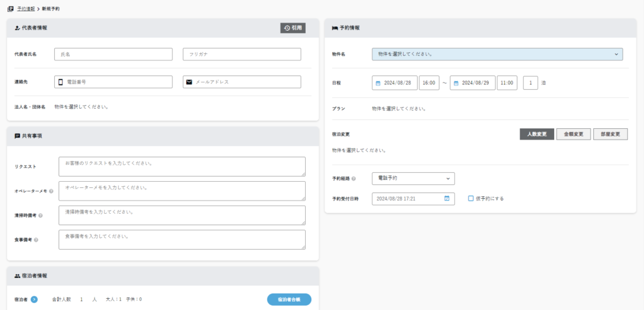The height and width of the screenshot is (310, 644).
Task: Open the 物件名 property dropdown
Action: pyautogui.click(x=497, y=55)
